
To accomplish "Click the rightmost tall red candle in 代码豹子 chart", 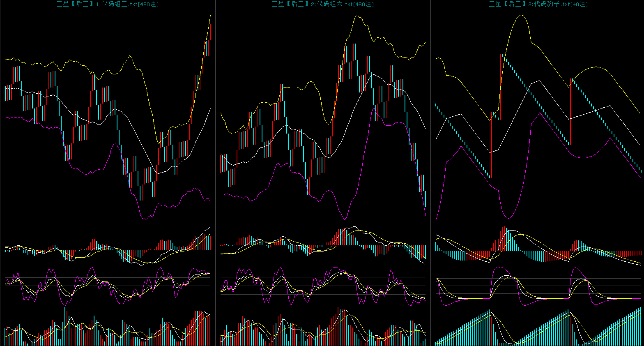I will coord(570,111).
